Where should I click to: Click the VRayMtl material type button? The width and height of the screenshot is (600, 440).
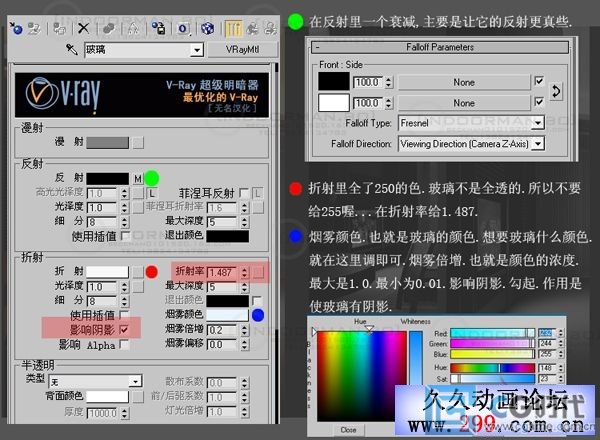pos(242,50)
